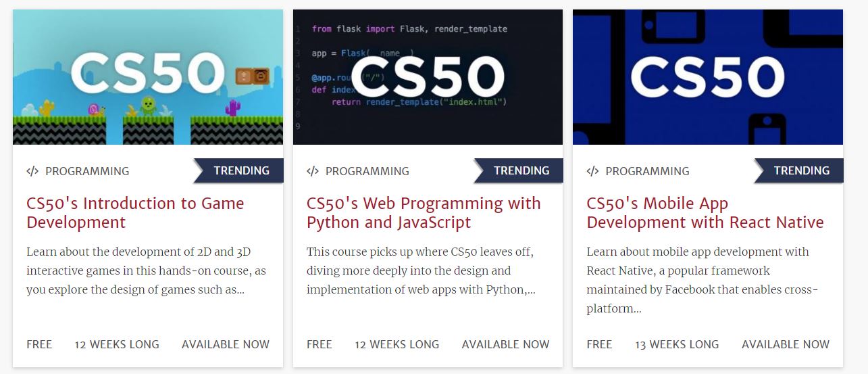The image size is (868, 374).
Task: Select PROGRAMMING label on Web Programming card
Action: [x=367, y=171]
